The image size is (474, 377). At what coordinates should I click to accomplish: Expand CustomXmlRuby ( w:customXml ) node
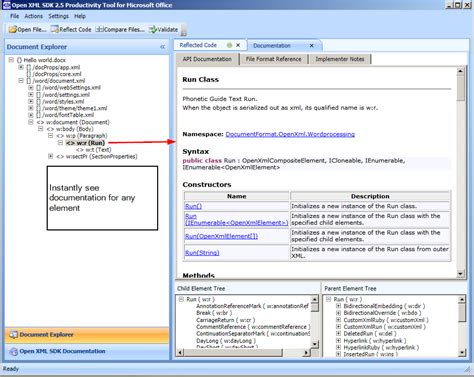click(x=338, y=320)
